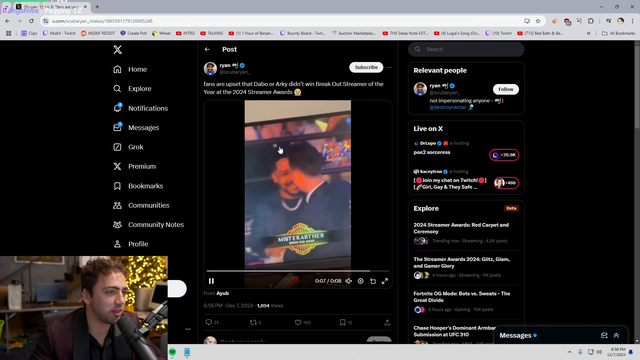Viewport: 640px width, 360px height.
Task: Open Community Notes in left navigation
Action: click(x=149, y=225)
